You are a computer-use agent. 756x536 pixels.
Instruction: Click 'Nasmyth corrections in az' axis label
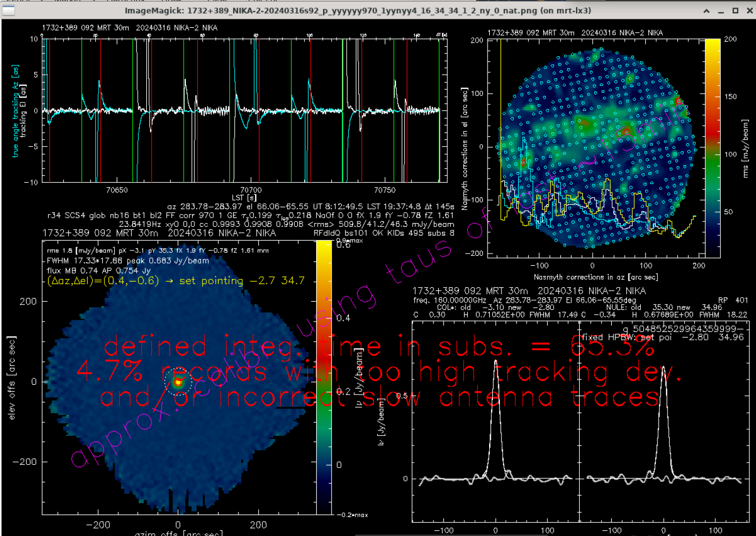point(595,277)
